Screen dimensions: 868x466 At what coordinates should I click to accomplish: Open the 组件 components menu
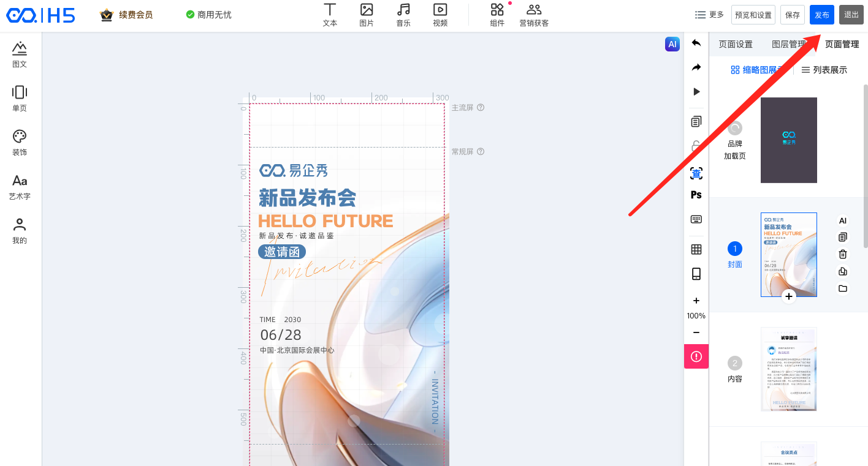pyautogui.click(x=497, y=15)
